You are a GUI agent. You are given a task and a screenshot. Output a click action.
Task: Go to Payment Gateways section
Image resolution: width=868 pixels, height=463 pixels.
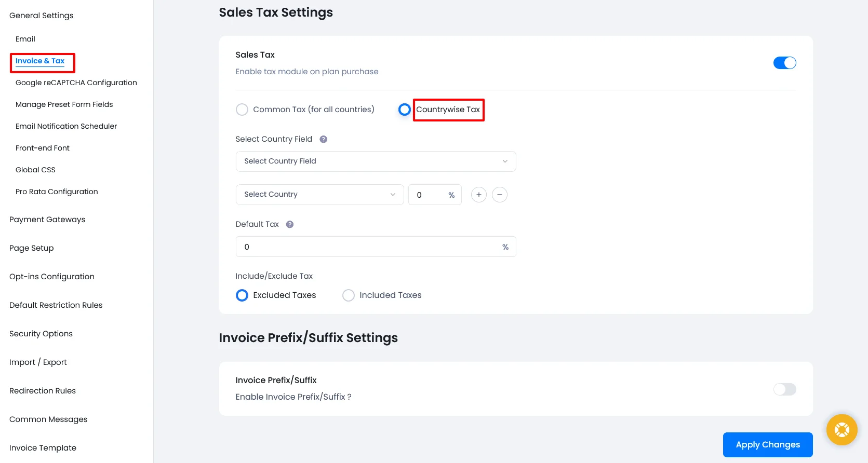(x=47, y=220)
